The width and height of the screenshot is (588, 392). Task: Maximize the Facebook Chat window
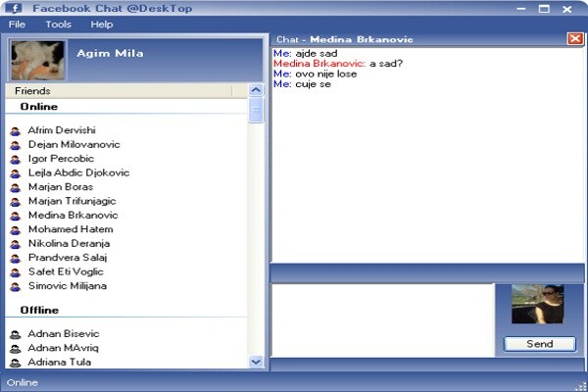(544, 8)
